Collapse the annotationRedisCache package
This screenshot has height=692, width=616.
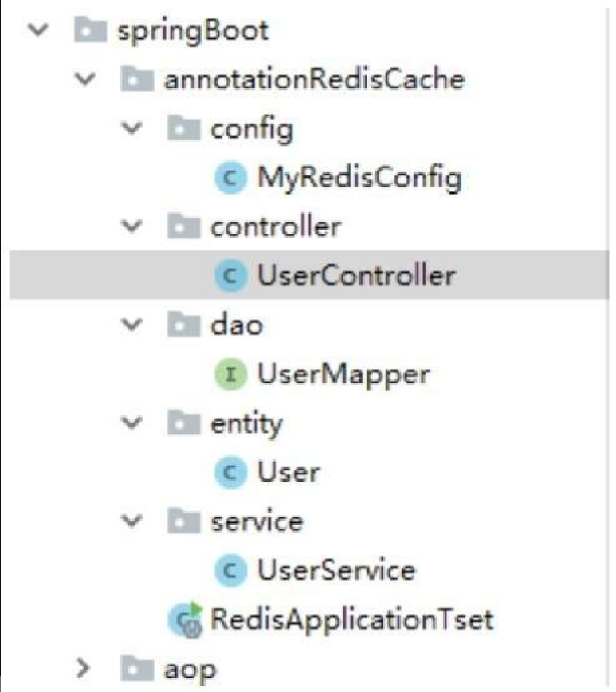coord(84,79)
